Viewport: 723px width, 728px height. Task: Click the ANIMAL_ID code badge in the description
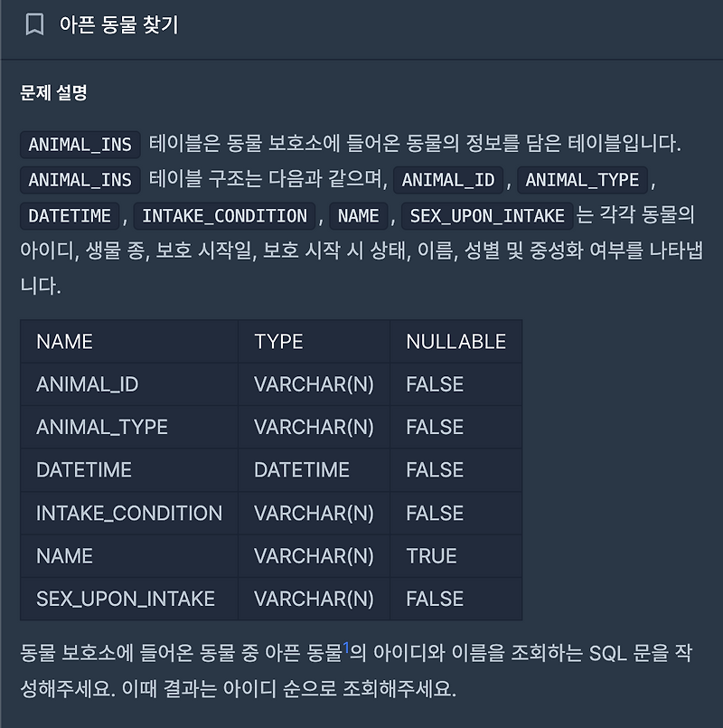[x=448, y=180]
